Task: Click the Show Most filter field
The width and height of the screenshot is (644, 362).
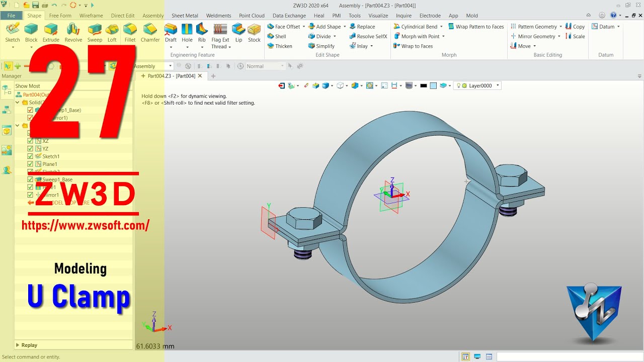Action: point(73,86)
